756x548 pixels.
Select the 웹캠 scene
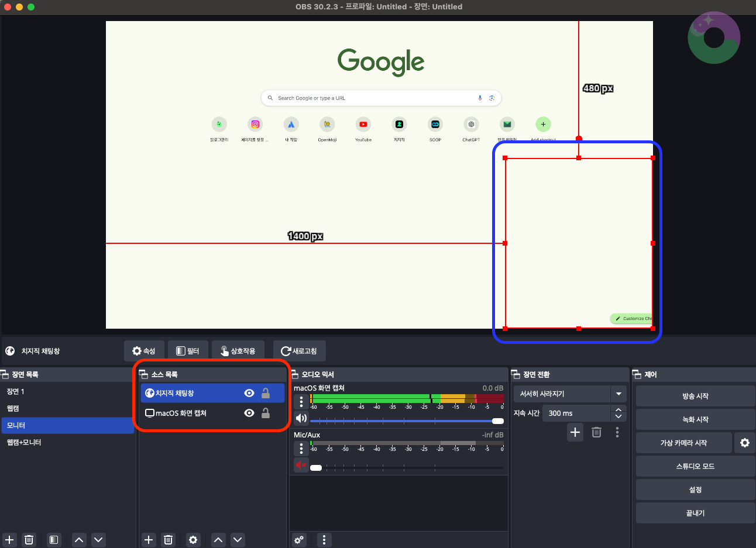68,408
